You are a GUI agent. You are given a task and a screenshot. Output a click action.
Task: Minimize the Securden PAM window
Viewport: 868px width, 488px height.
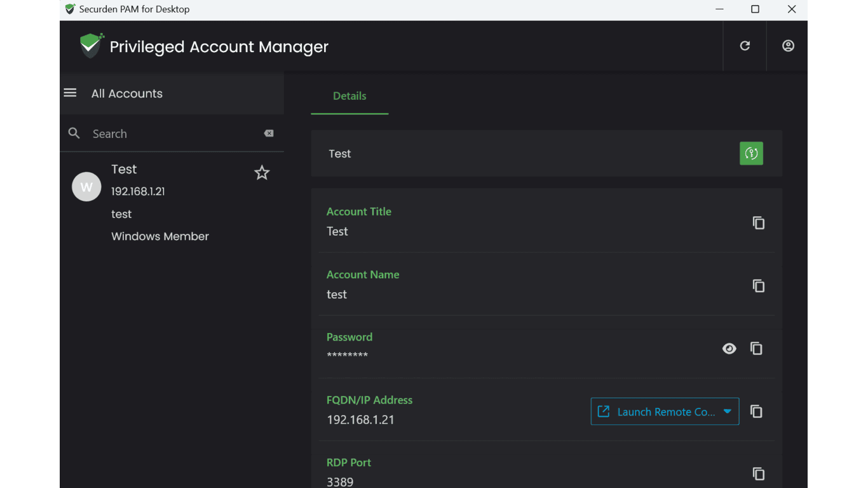click(x=719, y=9)
